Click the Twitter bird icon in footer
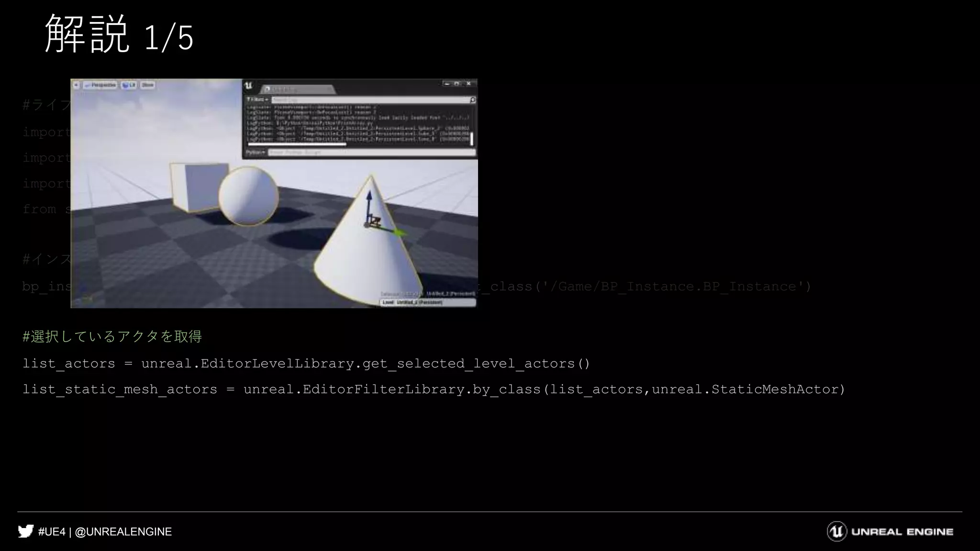The height and width of the screenshot is (551, 980). pyautogui.click(x=26, y=531)
